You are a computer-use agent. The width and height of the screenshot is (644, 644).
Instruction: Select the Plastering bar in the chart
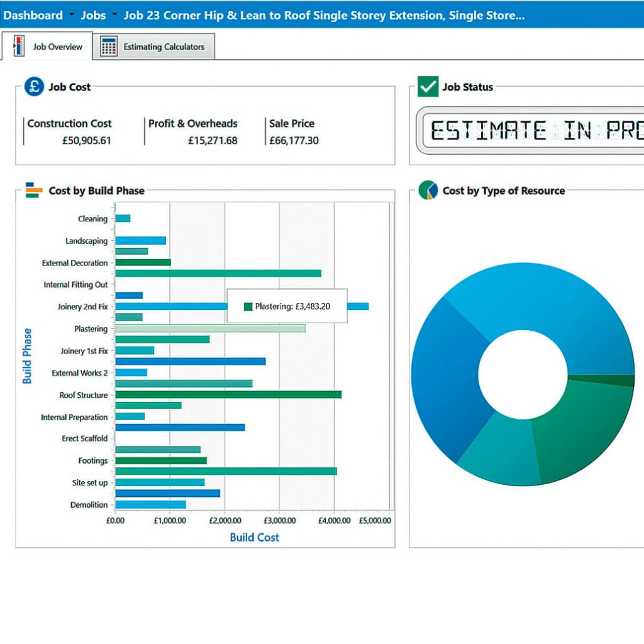pos(210,328)
